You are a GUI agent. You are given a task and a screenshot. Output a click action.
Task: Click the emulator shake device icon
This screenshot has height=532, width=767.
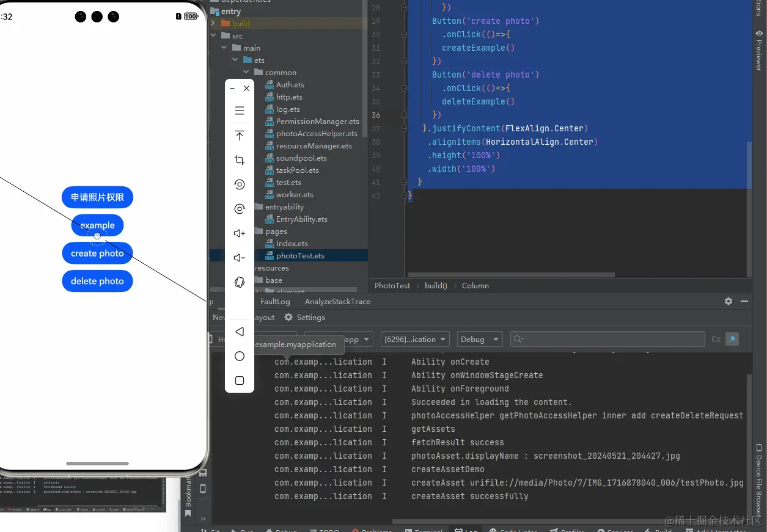coord(240,282)
